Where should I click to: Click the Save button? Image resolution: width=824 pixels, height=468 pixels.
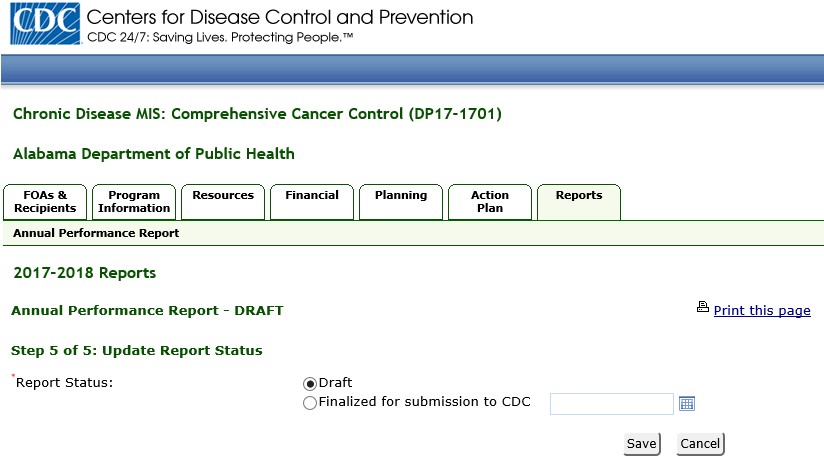(x=642, y=444)
